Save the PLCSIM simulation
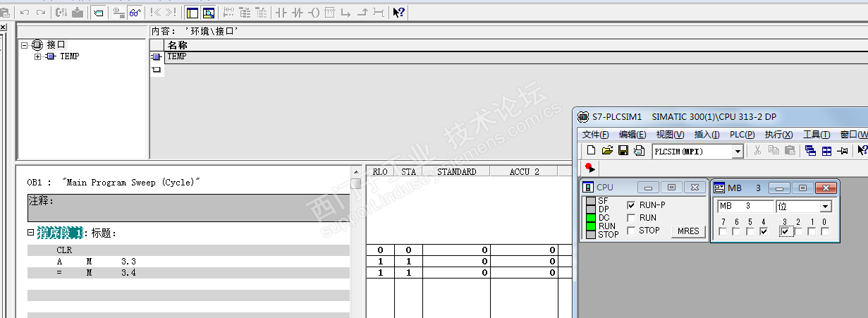Viewport: 868px width, 318px height. pyautogui.click(x=623, y=150)
